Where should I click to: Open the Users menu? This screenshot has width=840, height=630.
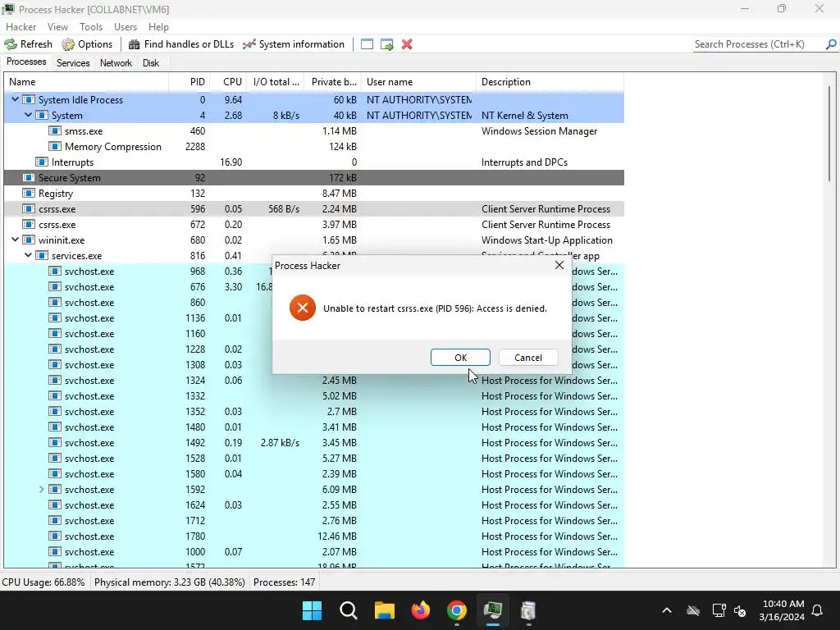[126, 27]
